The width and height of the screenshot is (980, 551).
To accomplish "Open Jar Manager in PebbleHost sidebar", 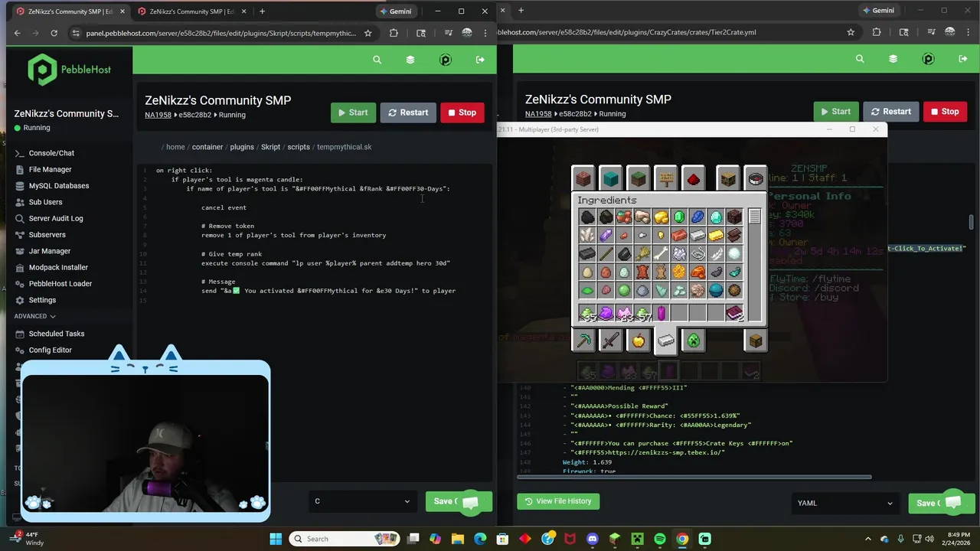I will pos(49,251).
